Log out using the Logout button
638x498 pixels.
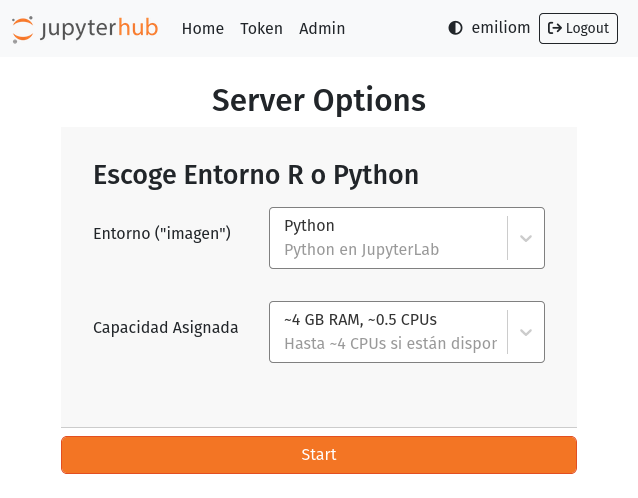click(578, 28)
